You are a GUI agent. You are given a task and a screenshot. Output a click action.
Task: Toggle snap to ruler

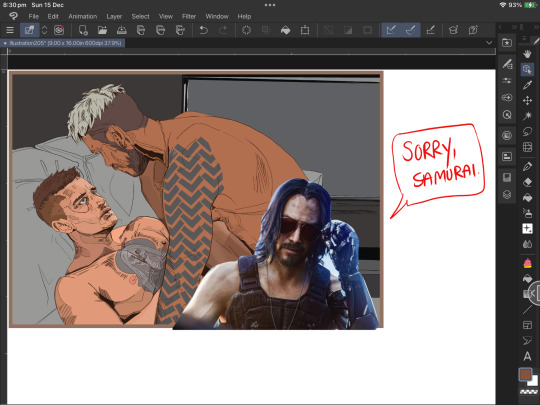[x=391, y=30]
